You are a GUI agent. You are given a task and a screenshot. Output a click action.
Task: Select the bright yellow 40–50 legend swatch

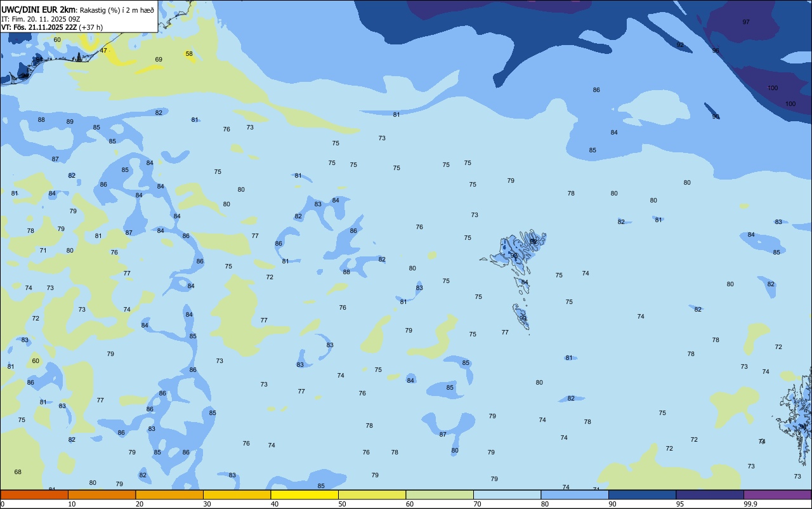click(x=304, y=494)
